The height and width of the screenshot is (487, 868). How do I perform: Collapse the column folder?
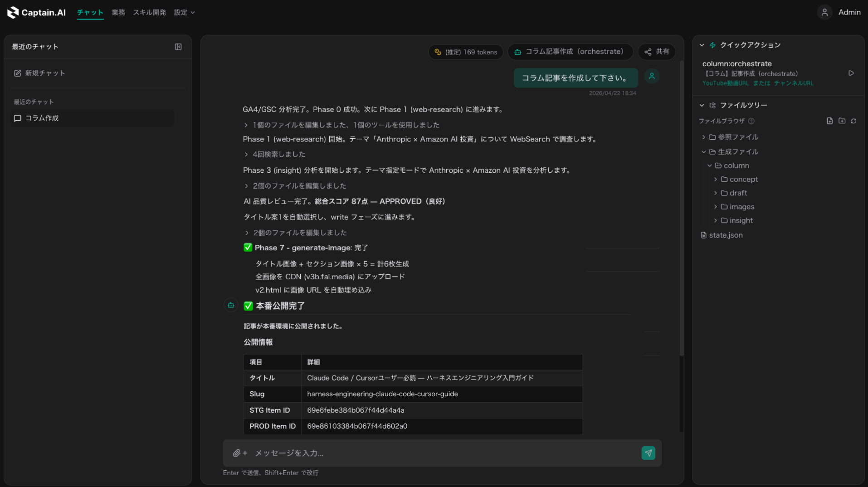pyautogui.click(x=728, y=166)
